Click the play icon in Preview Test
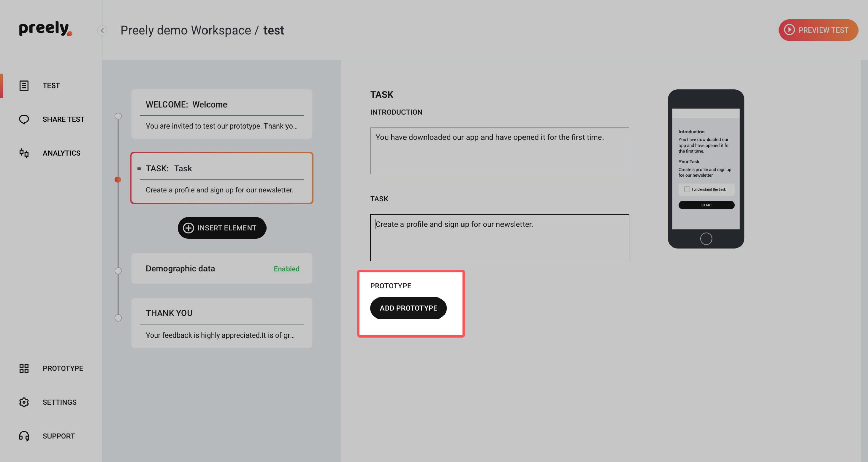 pyautogui.click(x=789, y=30)
